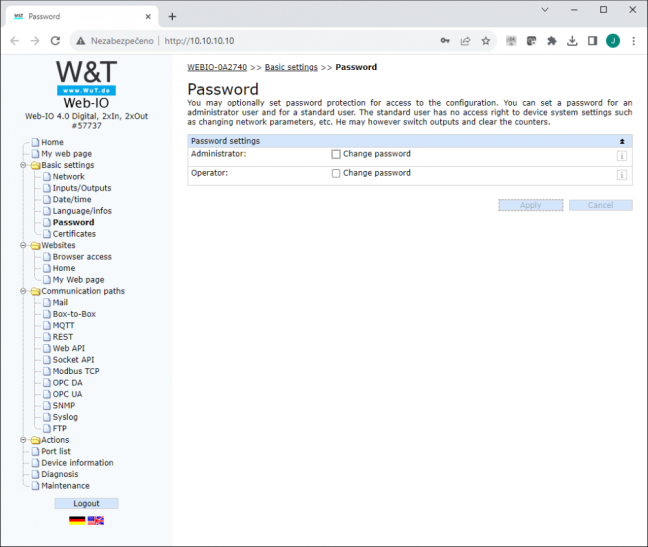
Task: Open the Operator row info icon
Action: point(622,175)
